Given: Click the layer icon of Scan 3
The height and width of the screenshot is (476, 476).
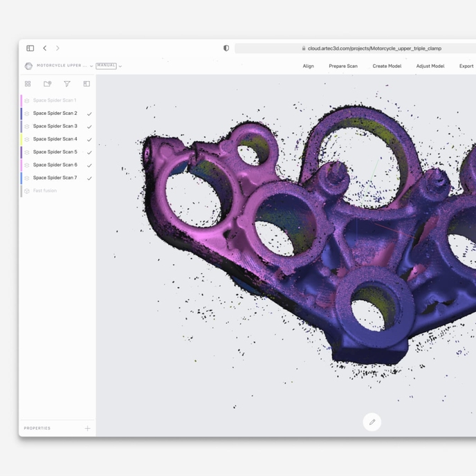Looking at the screenshot, I should (27, 127).
